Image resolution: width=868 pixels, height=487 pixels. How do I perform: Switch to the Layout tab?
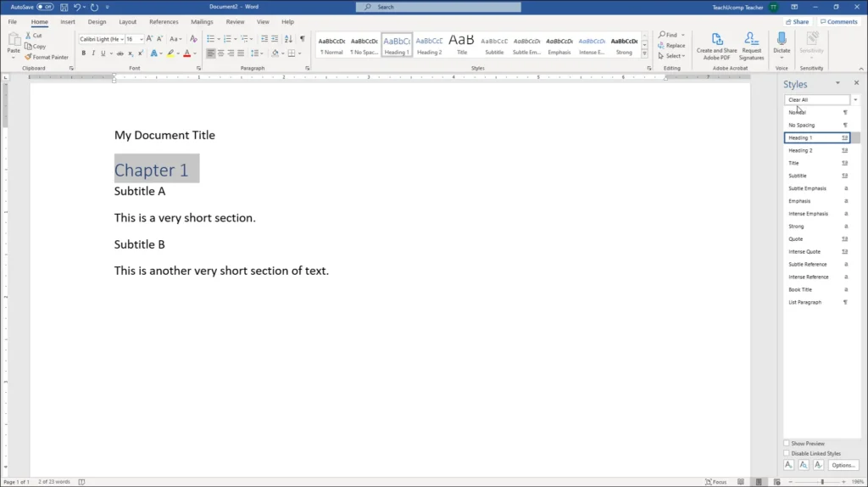(127, 22)
